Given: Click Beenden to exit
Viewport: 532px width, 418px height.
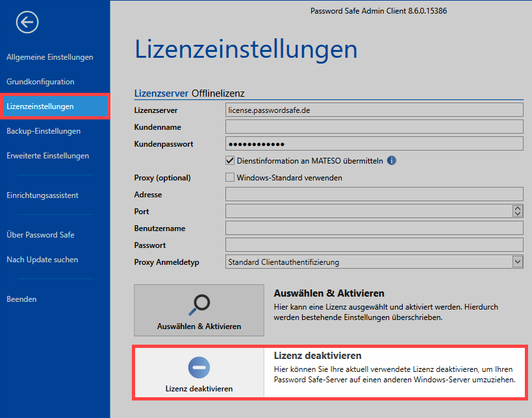Looking at the screenshot, I should [21, 299].
